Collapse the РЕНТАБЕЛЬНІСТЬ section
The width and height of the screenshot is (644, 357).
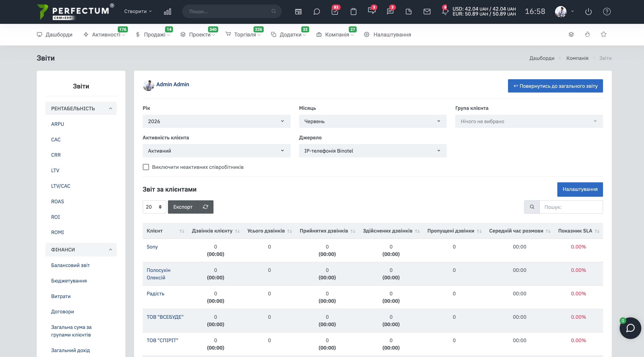[x=81, y=108]
